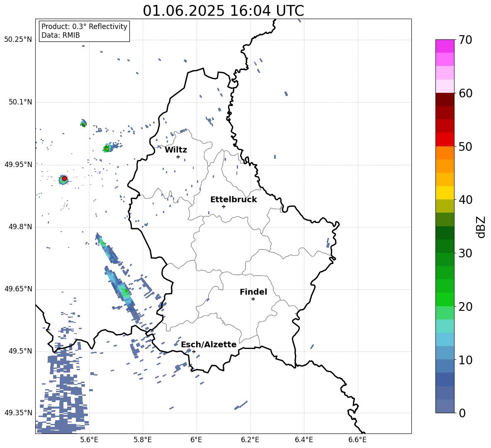491x448 pixels.
Task: Click the red radar echo dot
Action: click(64, 179)
